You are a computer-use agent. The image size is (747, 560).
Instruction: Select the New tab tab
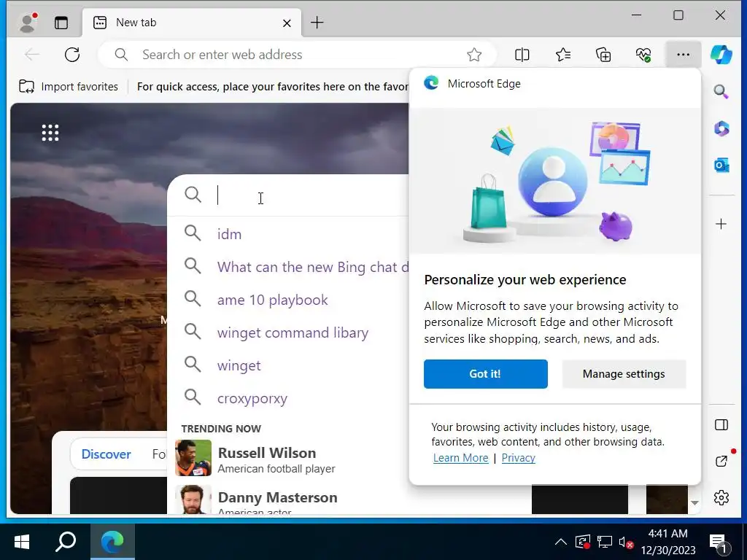192,23
